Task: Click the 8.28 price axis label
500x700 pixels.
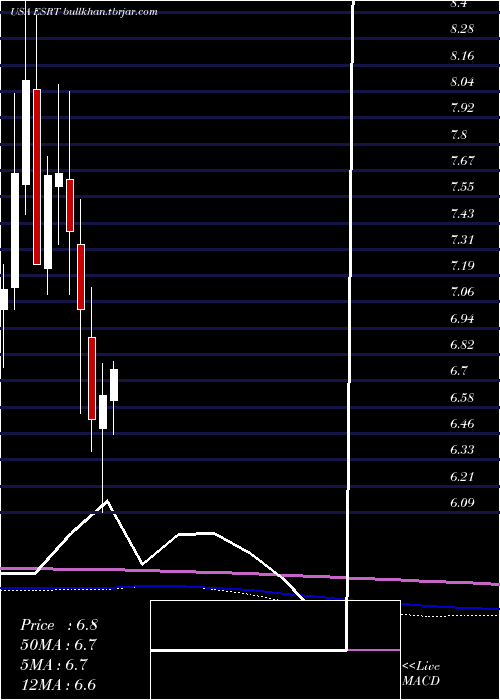Action: [462, 29]
